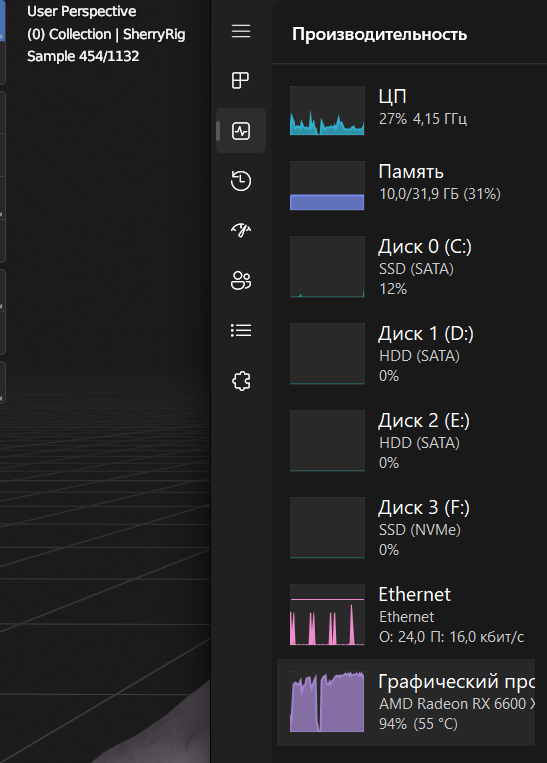Screen dimensions: 547x763
Task: Click the Память usage graph thumbnail
Action: 327,185
